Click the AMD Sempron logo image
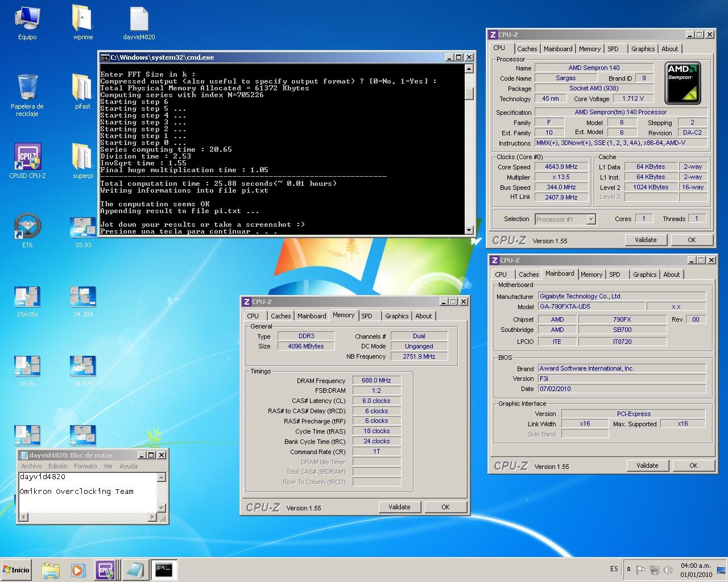The height and width of the screenshot is (582, 728). pyautogui.click(x=683, y=82)
